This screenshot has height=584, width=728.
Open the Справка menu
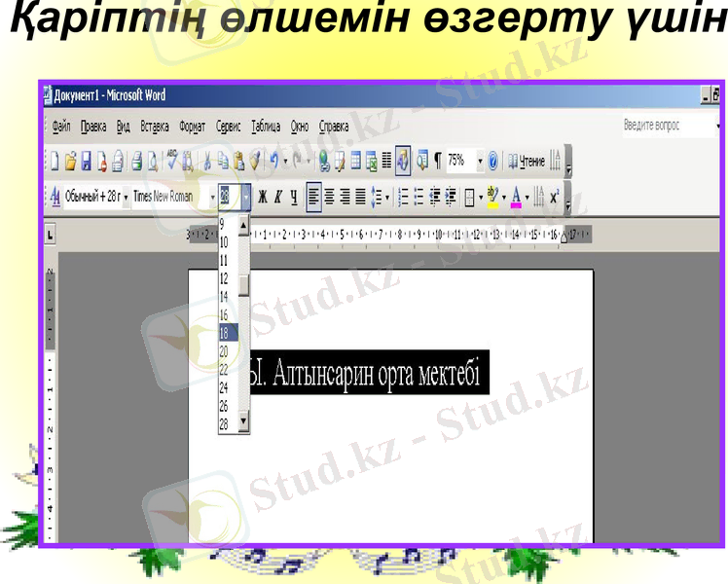click(x=334, y=126)
